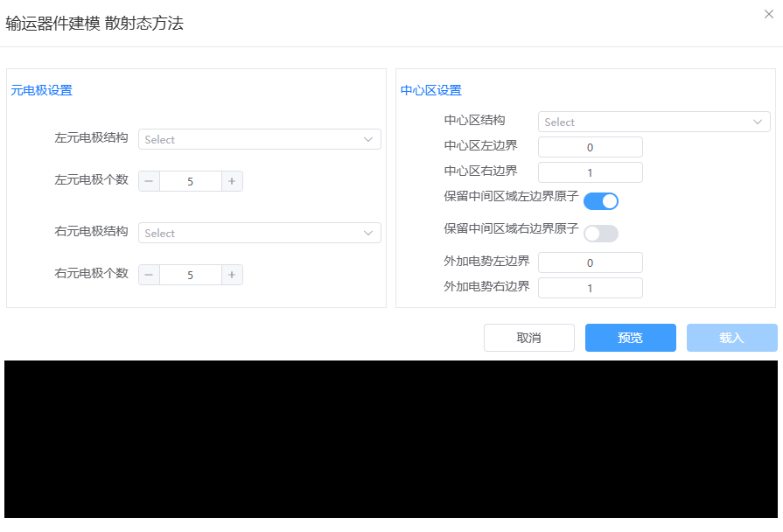The width and height of the screenshot is (783, 532).
Task: Click the 载入 button
Action: (731, 338)
